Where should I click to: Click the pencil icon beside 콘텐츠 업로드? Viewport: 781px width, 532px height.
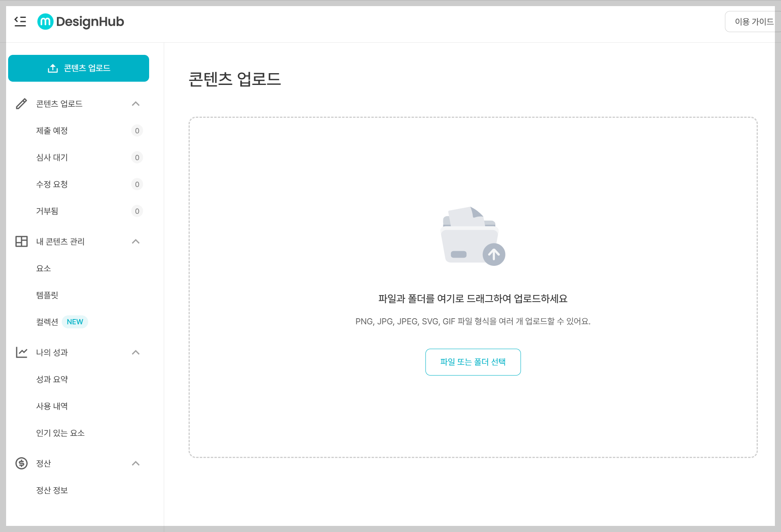pyautogui.click(x=22, y=104)
